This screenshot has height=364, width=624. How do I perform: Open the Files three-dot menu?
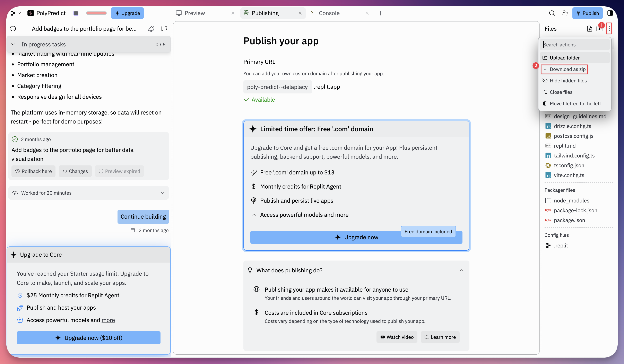tap(609, 29)
